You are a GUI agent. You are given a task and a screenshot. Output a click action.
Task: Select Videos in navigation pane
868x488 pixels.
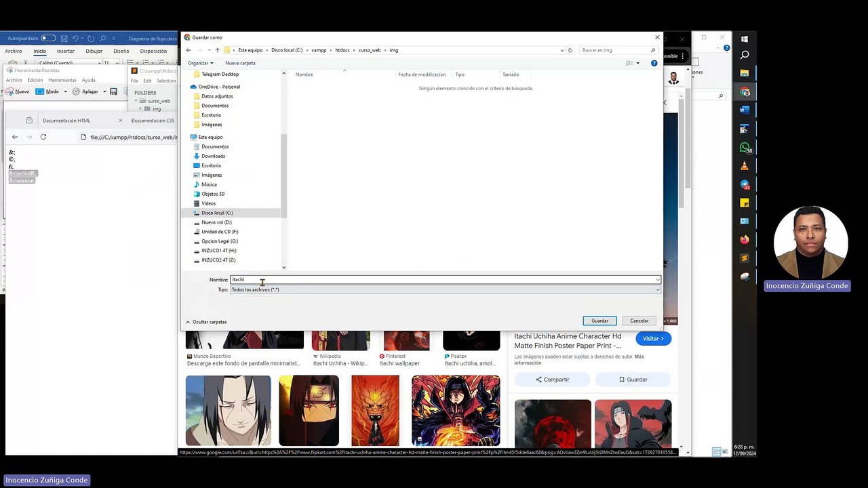pos(204,203)
